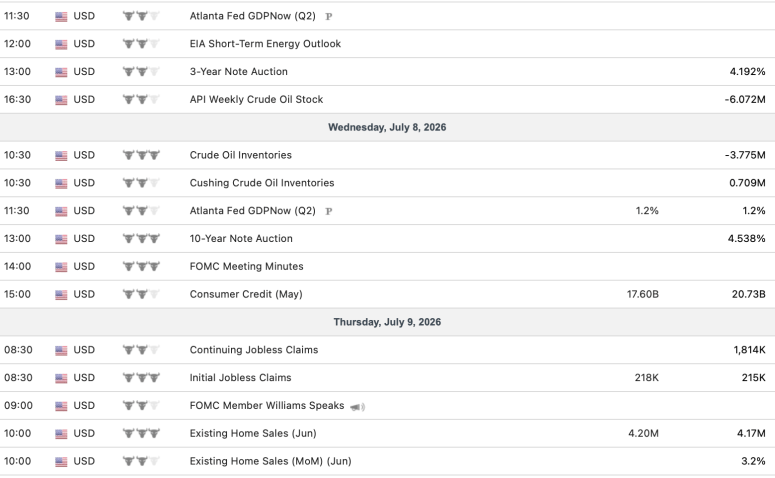Open the API Weekly Crude Oil Stock link
The image size is (775, 478).
coord(257,99)
